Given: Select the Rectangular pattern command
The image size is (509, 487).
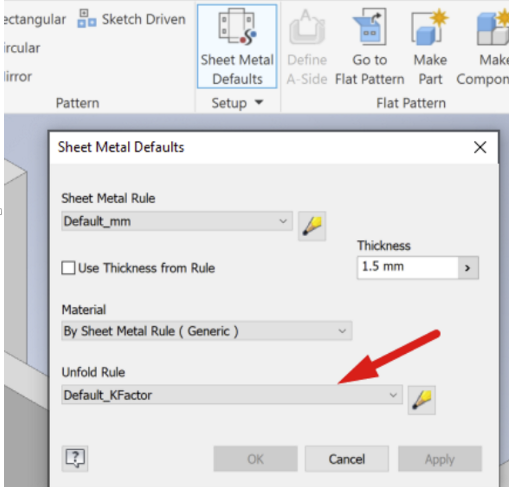Looking at the screenshot, I should pyautogui.click(x=34, y=19).
